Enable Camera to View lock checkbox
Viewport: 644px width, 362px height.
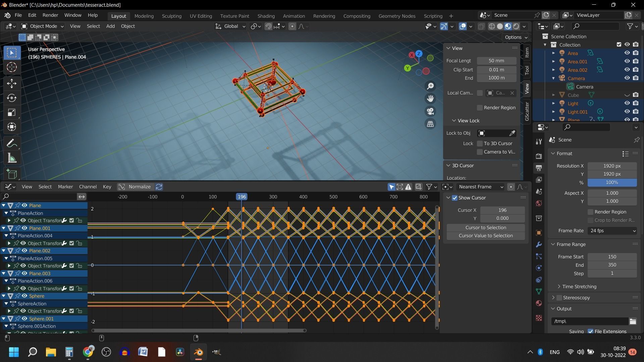480,152
